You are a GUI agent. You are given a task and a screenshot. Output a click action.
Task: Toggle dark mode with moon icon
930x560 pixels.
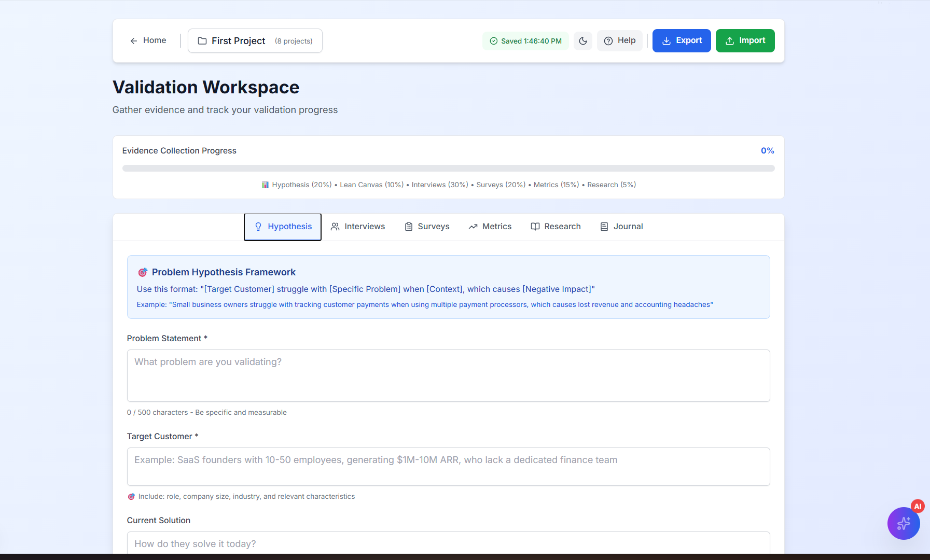coord(583,41)
